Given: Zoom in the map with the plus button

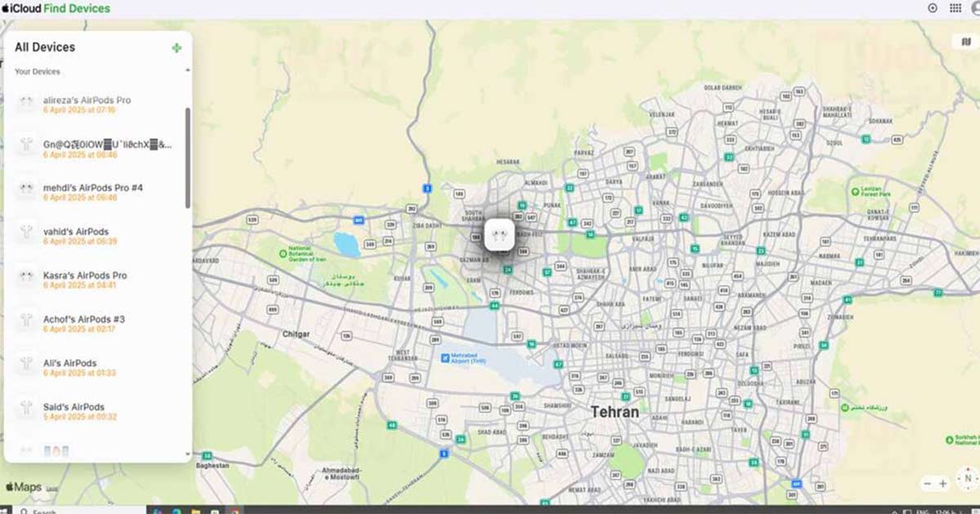Looking at the screenshot, I should [x=943, y=484].
